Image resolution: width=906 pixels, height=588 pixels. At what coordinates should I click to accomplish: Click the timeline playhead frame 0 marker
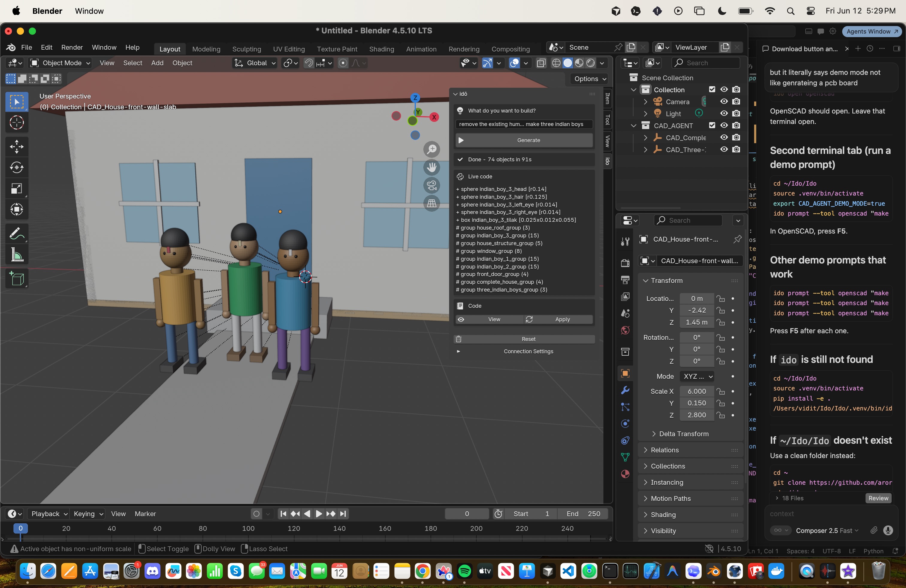[21, 528]
